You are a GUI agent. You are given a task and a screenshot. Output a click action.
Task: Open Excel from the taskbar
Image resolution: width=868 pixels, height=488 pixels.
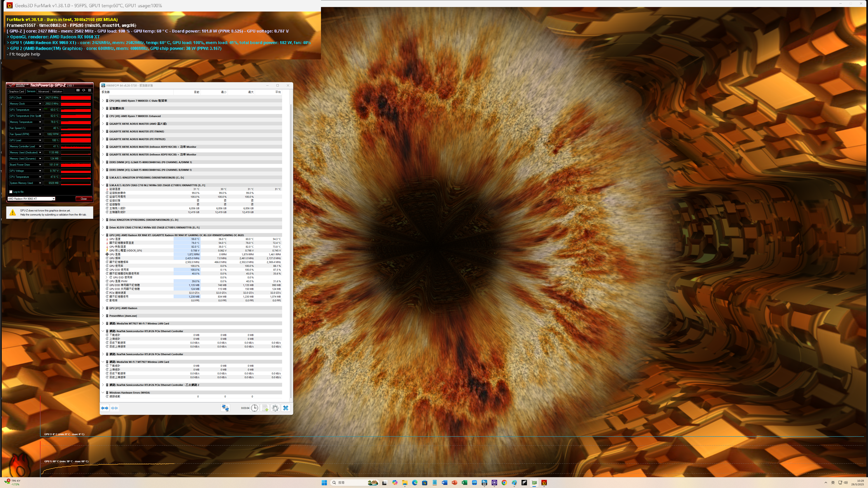point(464,483)
